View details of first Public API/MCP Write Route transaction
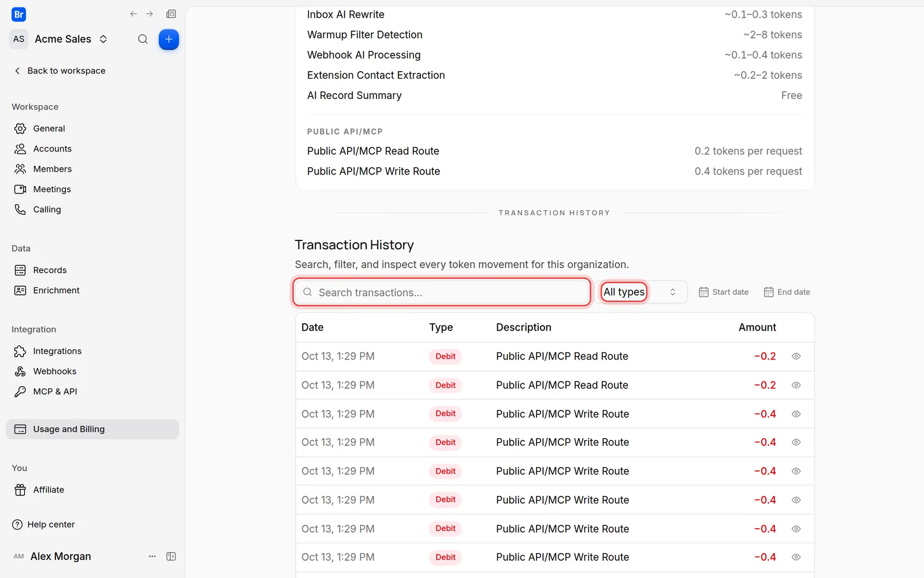924x578 pixels. click(x=796, y=414)
